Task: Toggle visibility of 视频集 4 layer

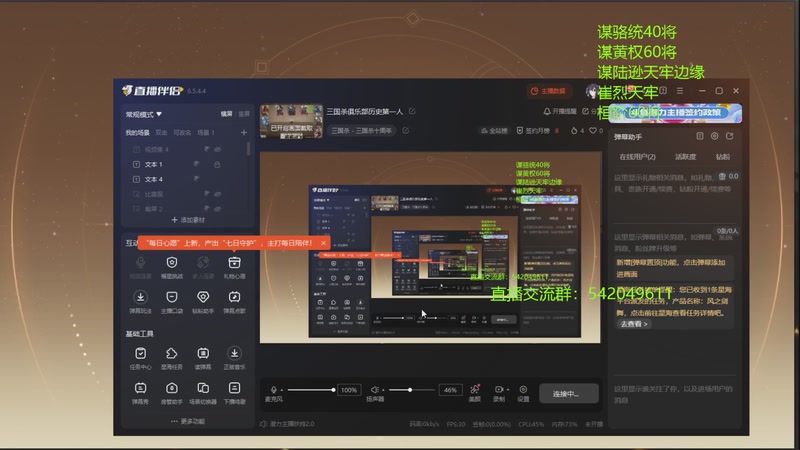Action: 217,149
